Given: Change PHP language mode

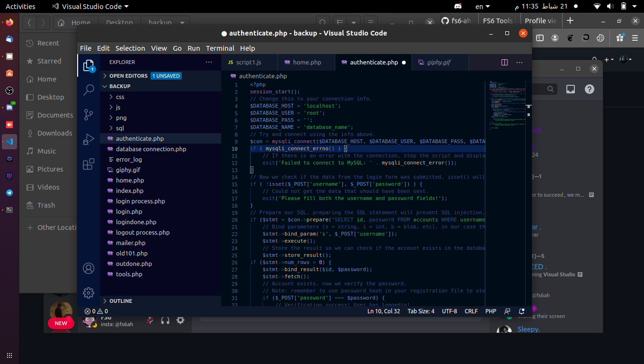Looking at the screenshot, I should point(491,311).
